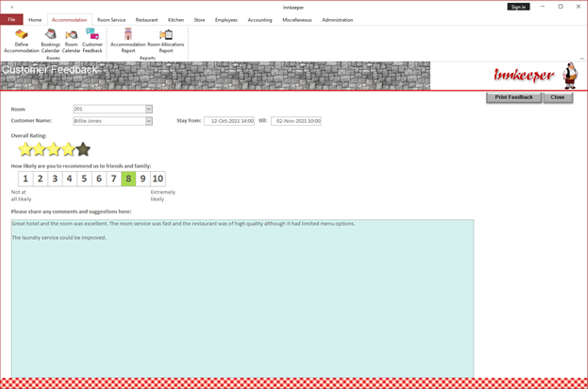Choose recommendation score 6
Viewport: 588px width, 389px height.
(x=99, y=178)
